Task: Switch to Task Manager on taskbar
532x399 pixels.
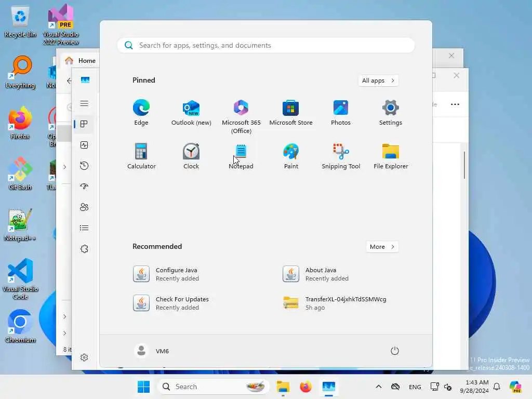Action: tap(329, 387)
